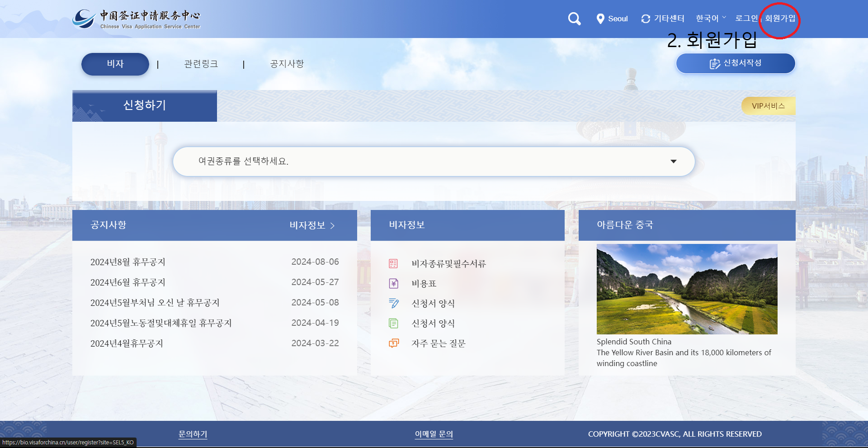This screenshot has width=868, height=448.
Task: Switch to the 공지사항 tab
Action: pyautogui.click(x=287, y=64)
